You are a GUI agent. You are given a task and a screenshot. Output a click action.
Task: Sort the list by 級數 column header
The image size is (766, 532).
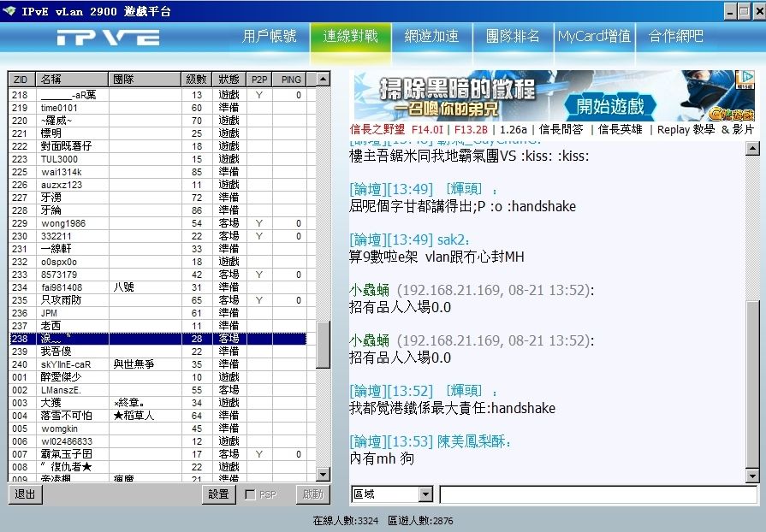click(196, 80)
